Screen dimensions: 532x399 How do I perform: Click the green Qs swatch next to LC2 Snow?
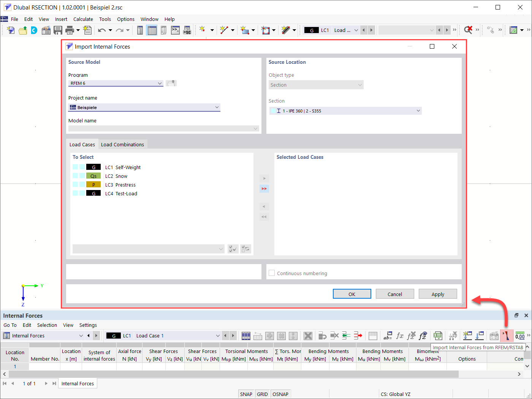point(93,176)
